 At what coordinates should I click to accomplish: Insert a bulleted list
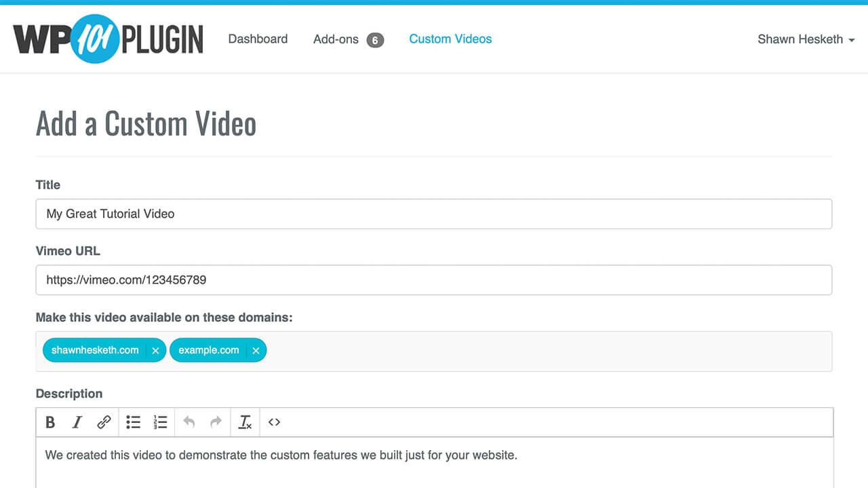(x=134, y=422)
